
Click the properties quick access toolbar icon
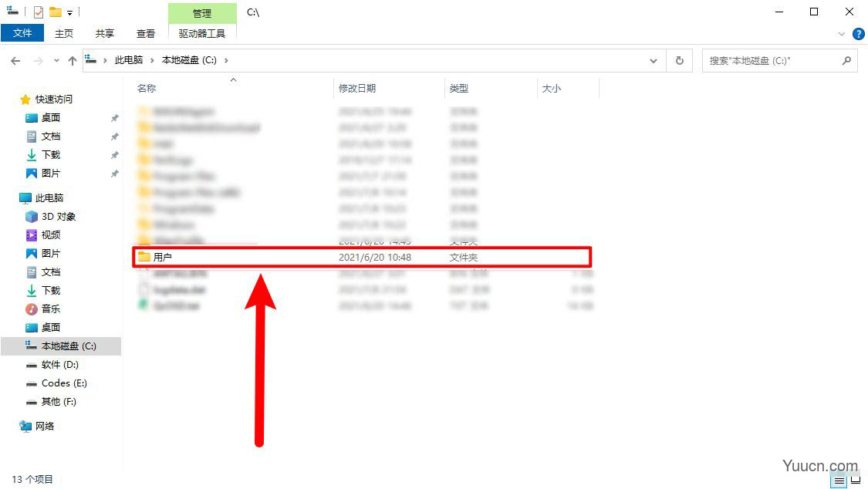pos(39,12)
